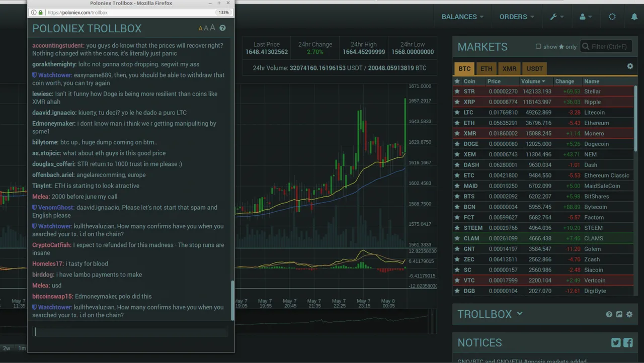Toggle the favorite star for ETH
This screenshot has width=644, height=363.
pos(457,123)
